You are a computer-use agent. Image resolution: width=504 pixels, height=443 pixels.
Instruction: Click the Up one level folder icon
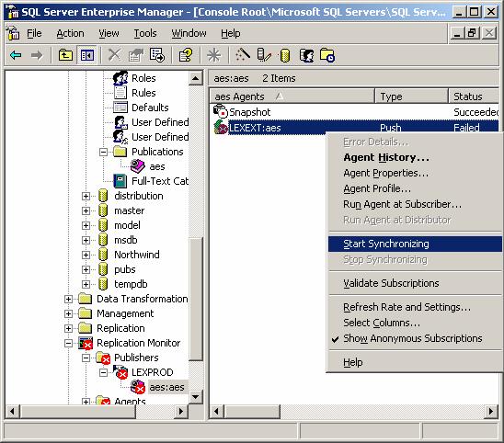pos(65,55)
